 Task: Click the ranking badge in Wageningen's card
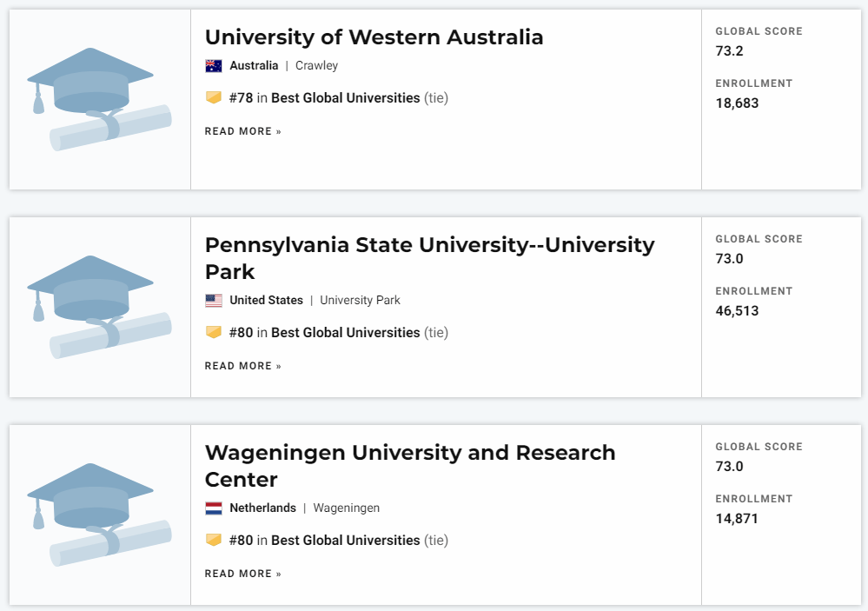pos(214,540)
